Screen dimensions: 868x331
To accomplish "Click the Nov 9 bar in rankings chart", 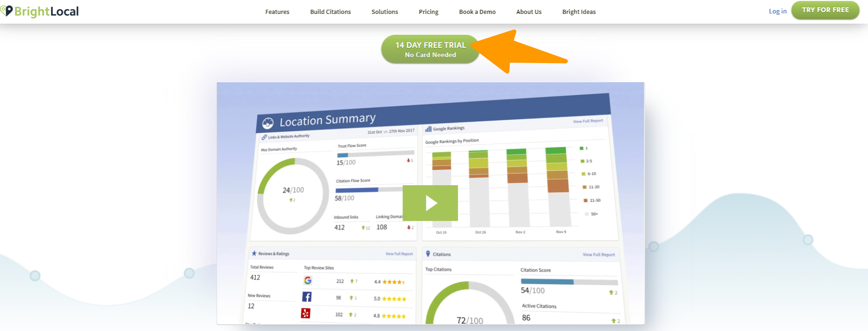I will 558,187.
